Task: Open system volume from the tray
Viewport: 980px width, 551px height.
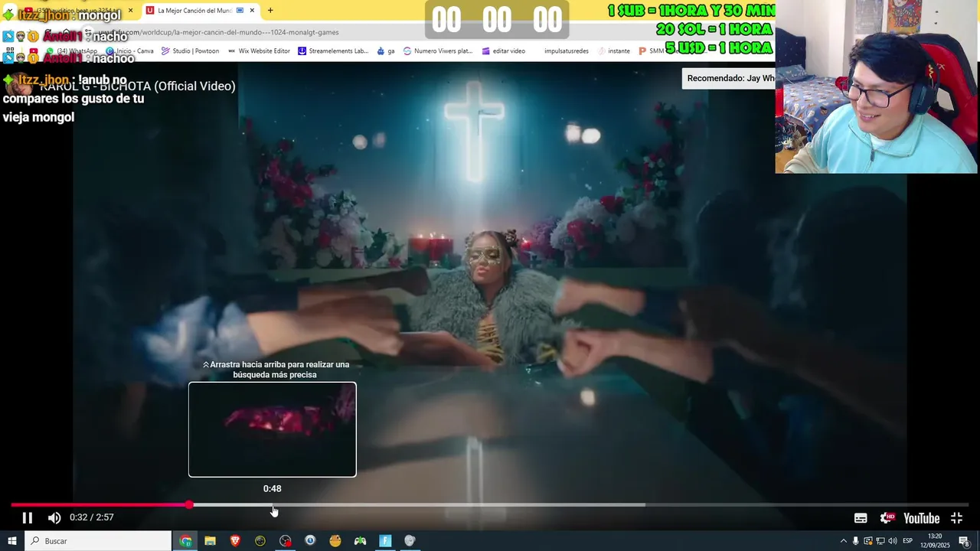Action: pyautogui.click(x=893, y=541)
